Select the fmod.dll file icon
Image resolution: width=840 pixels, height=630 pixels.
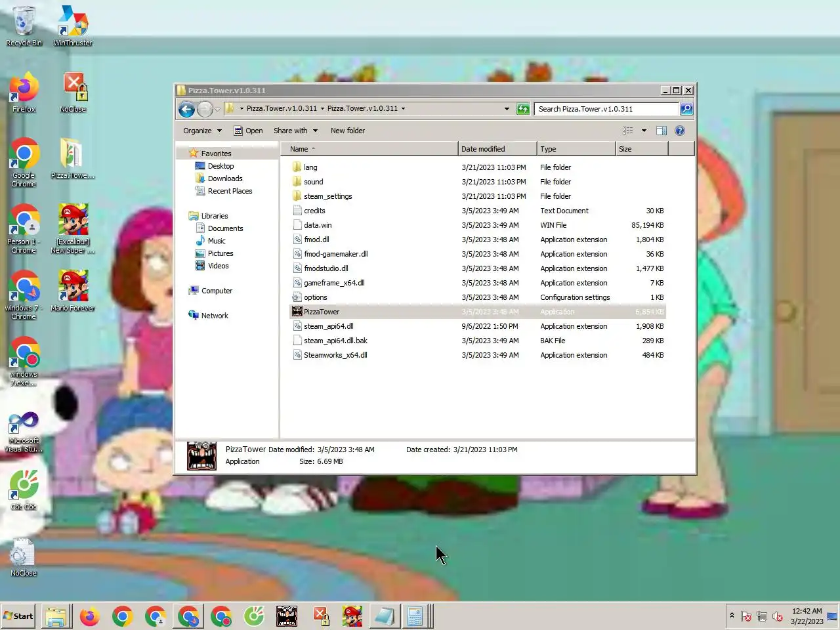point(297,240)
